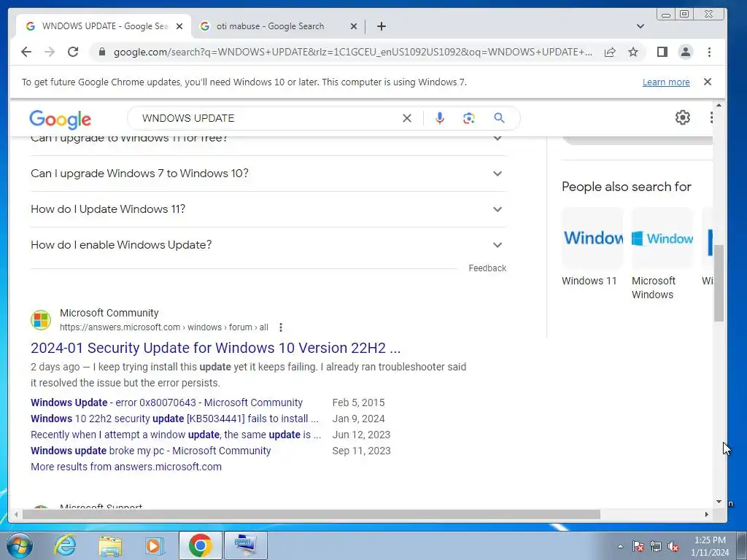
Task: Click the muted volume tray icon
Action: click(x=673, y=546)
